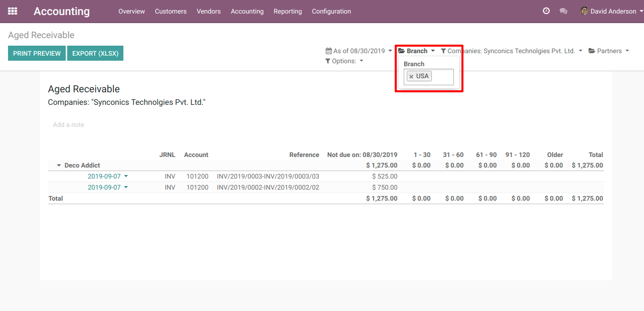This screenshot has height=311, width=644.
Task: Open the As of date filter dropdown
Action: [359, 51]
